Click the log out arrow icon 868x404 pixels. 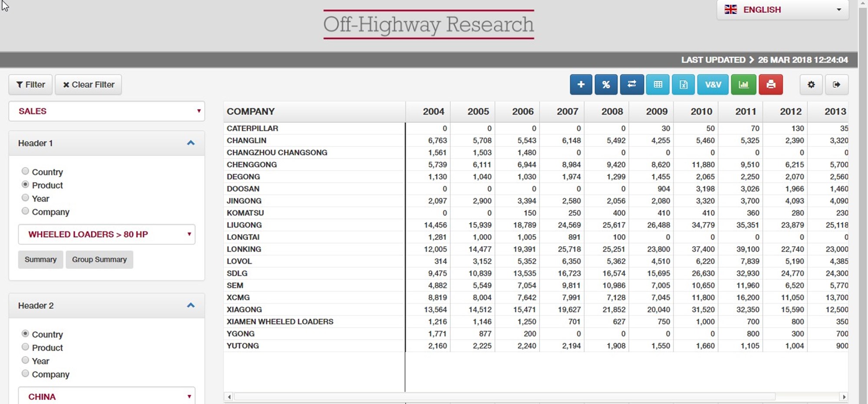click(836, 85)
